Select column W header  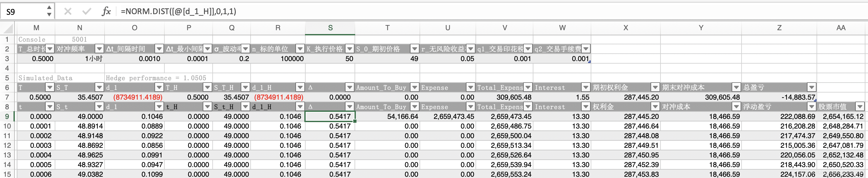tap(562, 28)
